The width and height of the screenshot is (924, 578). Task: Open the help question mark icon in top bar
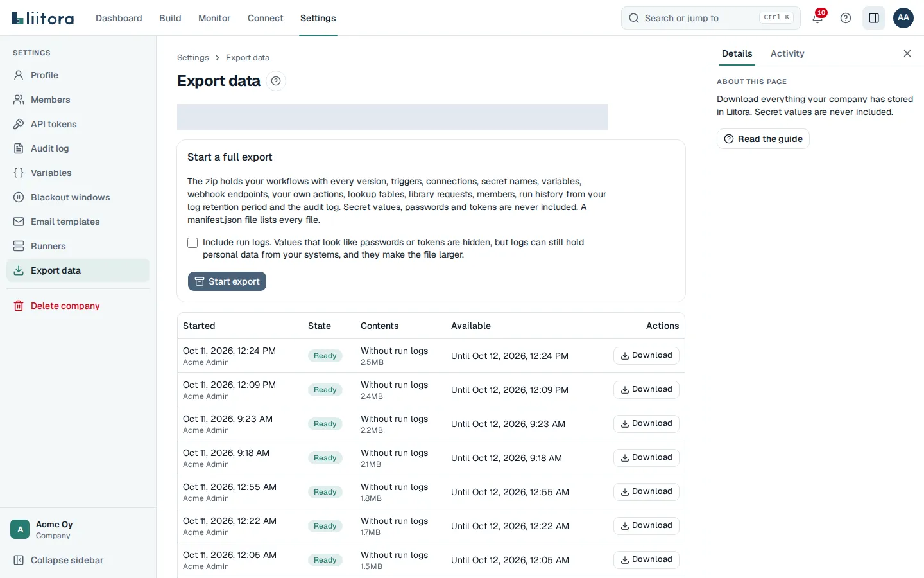pos(846,18)
